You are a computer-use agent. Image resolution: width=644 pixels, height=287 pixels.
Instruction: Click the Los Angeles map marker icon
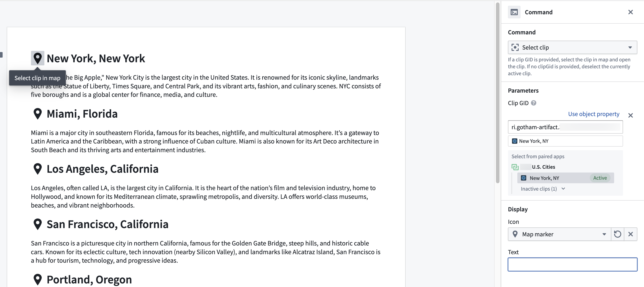point(37,169)
